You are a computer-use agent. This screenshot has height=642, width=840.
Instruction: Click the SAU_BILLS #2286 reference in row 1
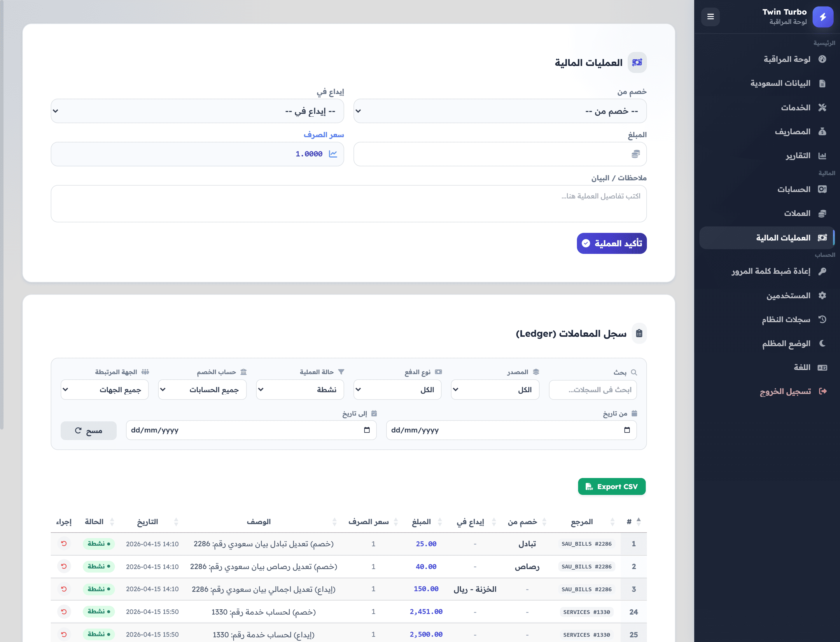coord(586,544)
